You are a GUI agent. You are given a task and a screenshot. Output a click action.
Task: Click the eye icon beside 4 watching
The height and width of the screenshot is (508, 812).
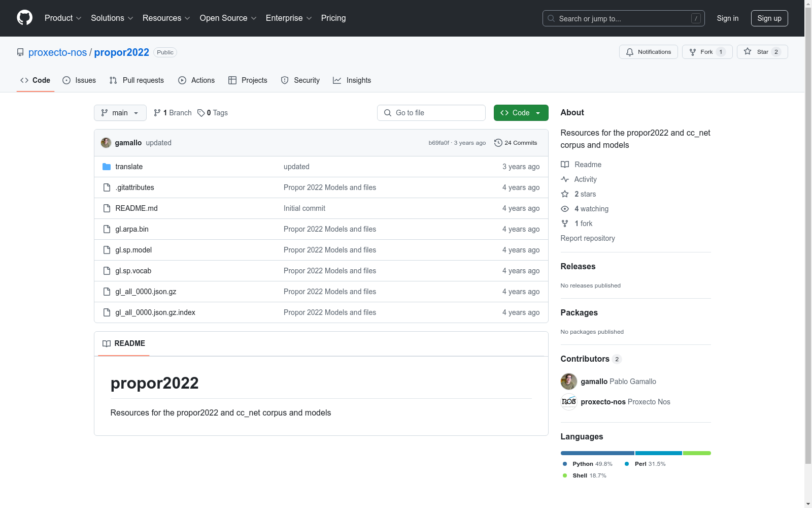[565, 209]
